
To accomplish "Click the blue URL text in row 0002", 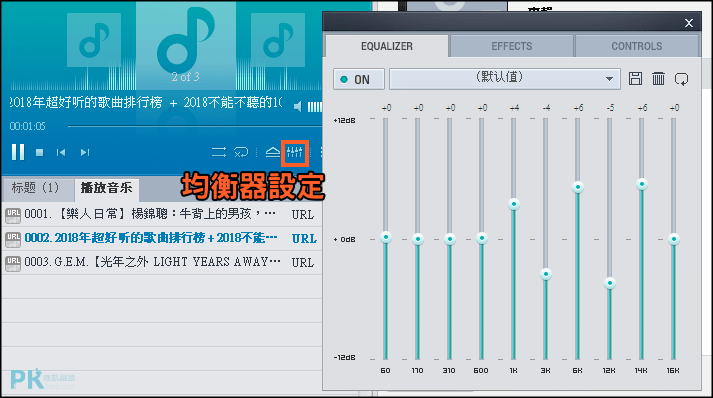I will tap(304, 238).
